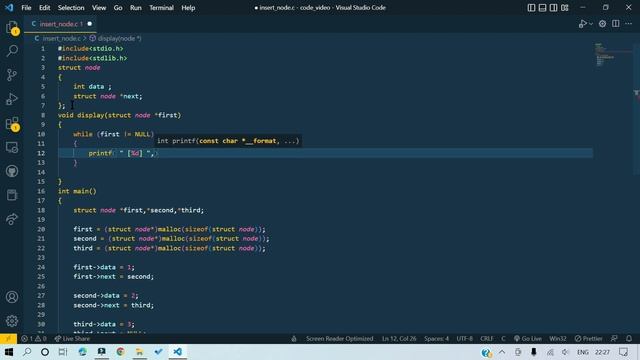The height and width of the screenshot is (360, 640).
Task: Toggle the primary side bar layout icon
Action: pyautogui.click(x=531, y=8)
